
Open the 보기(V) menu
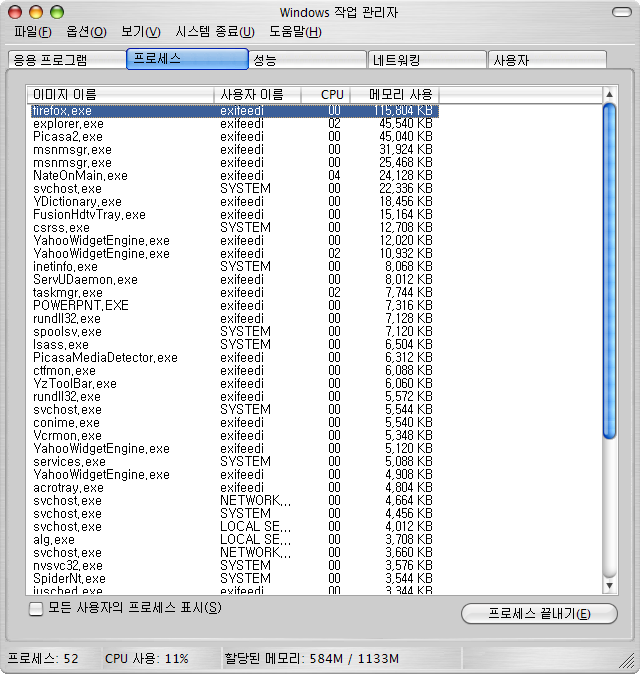point(141,31)
